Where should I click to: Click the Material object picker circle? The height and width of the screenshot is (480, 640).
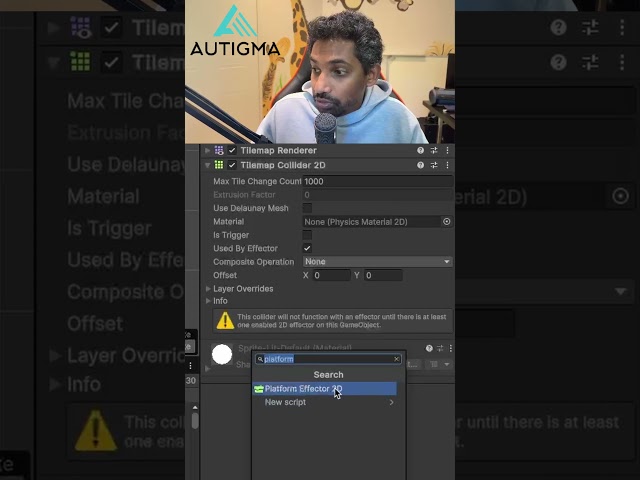point(447,222)
